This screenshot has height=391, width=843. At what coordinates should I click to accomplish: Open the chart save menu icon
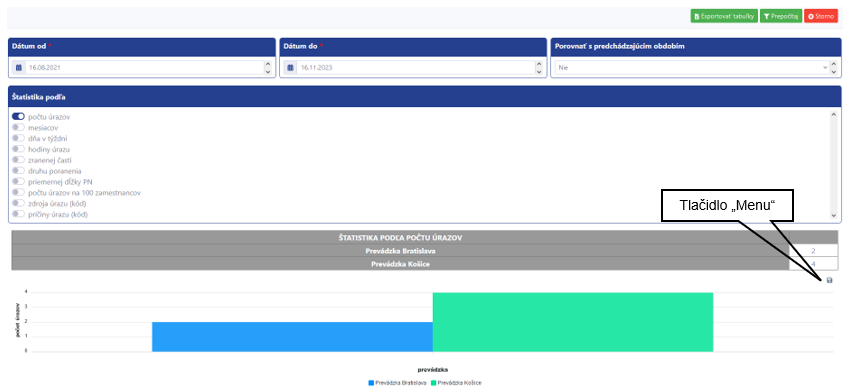828,280
